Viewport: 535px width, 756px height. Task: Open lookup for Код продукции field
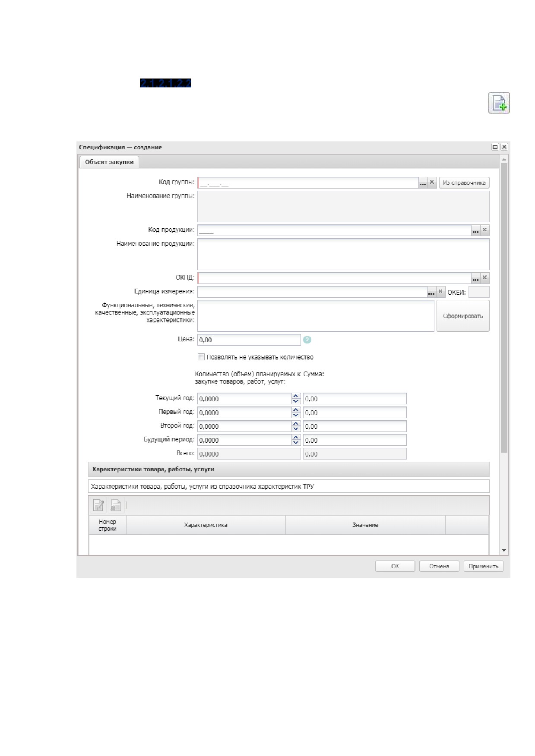click(475, 230)
